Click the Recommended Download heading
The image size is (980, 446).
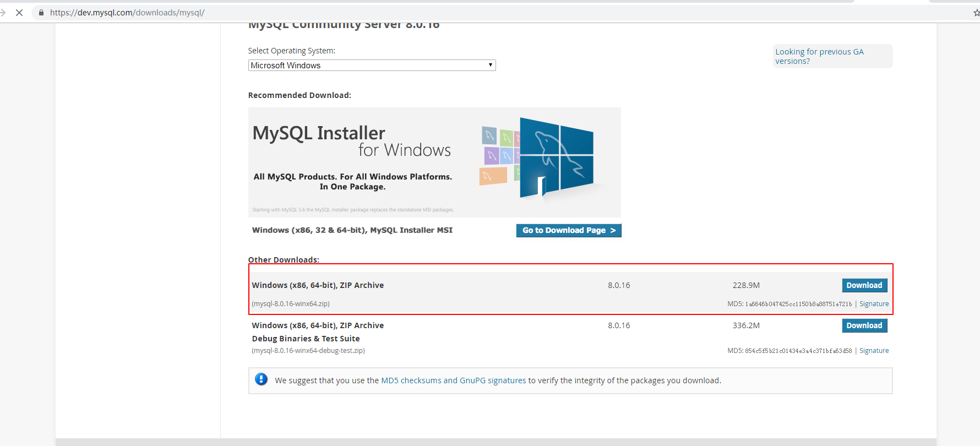[300, 95]
